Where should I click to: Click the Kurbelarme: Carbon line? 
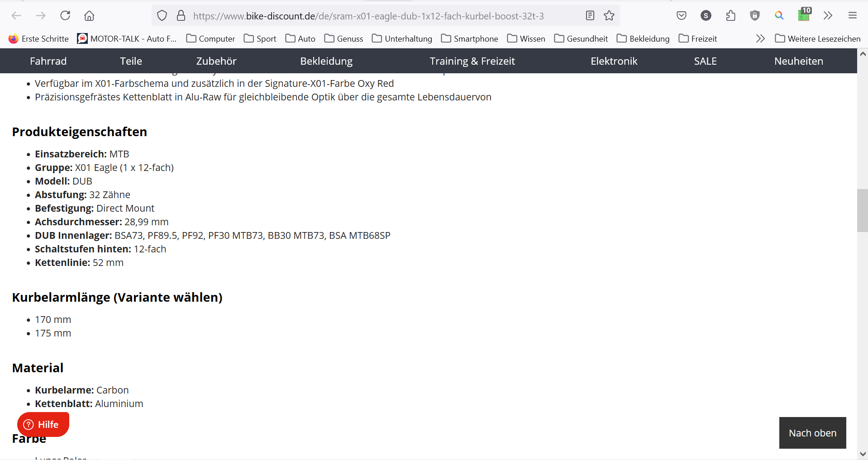(82, 390)
